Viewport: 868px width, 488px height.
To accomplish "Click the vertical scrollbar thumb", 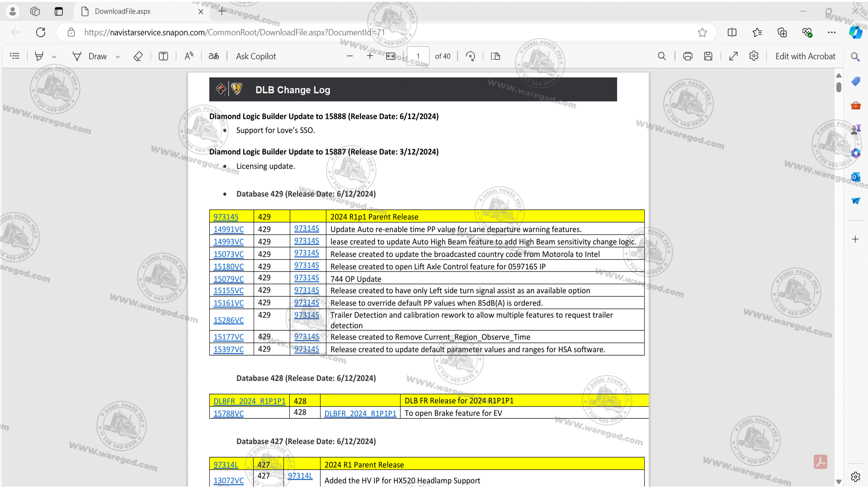I will coord(839,87).
